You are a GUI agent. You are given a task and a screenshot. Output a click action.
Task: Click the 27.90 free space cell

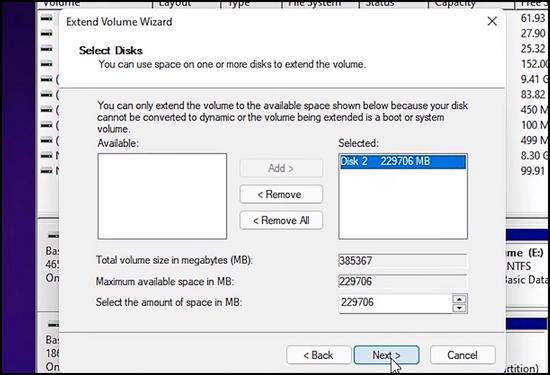533,33
